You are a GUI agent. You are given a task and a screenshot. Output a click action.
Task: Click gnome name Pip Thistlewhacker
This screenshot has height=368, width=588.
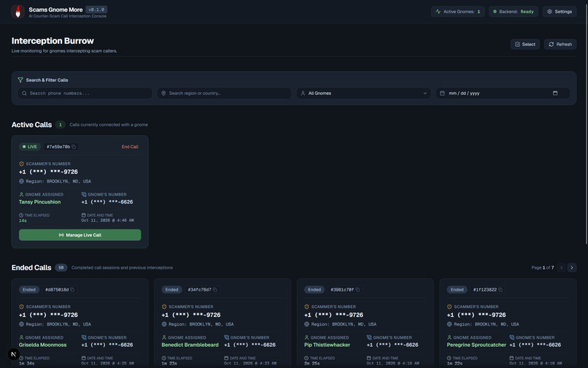327,345
